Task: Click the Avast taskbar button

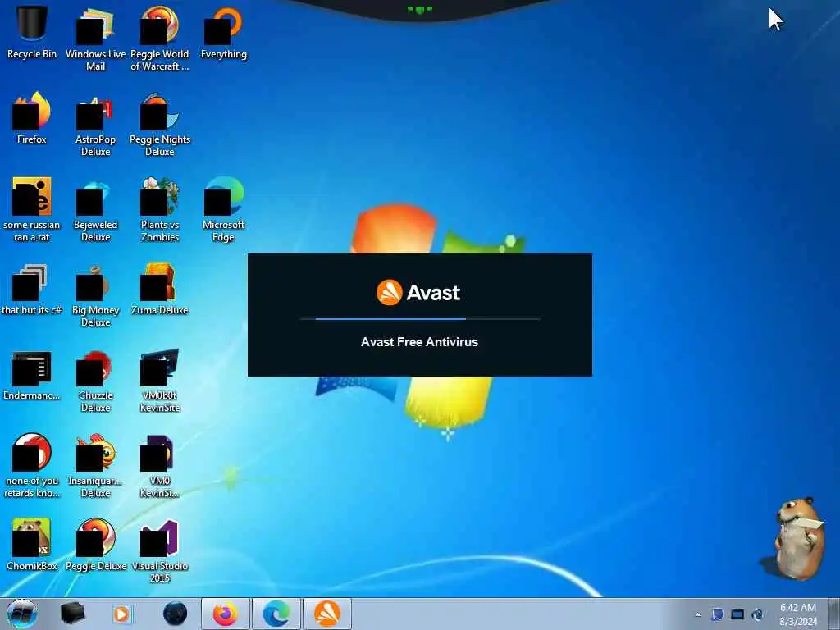Action: [327, 614]
